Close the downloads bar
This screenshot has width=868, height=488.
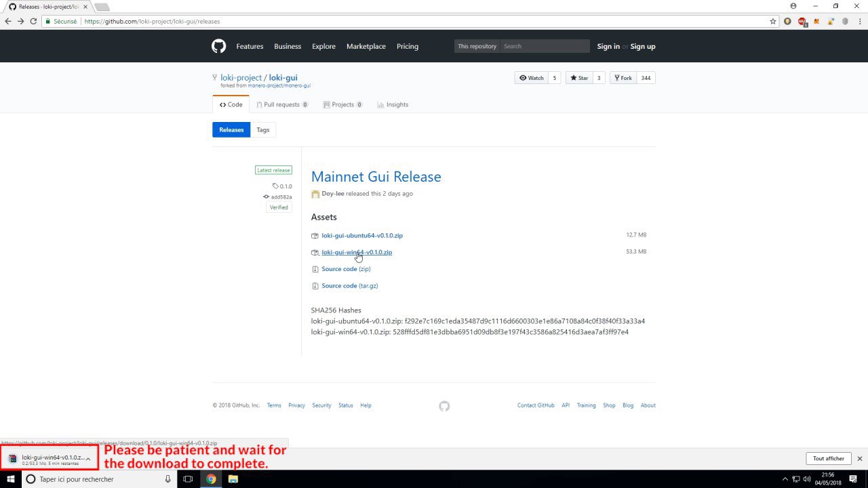tap(859, 459)
